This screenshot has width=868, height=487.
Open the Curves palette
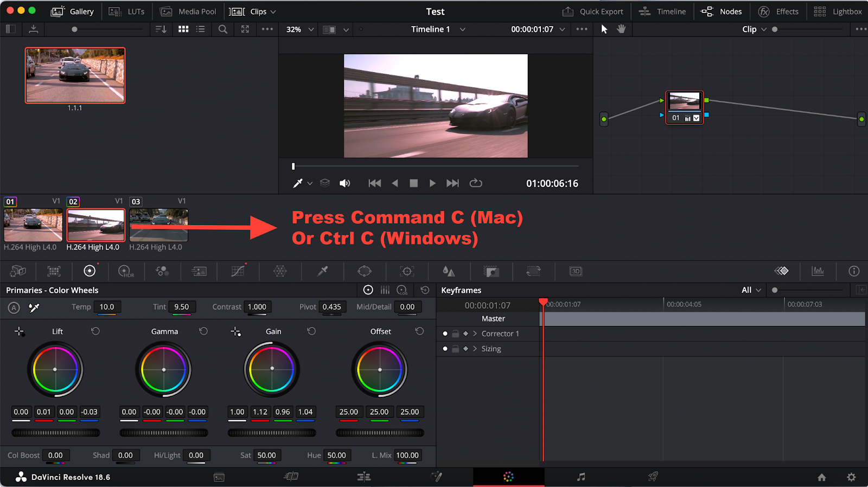[238, 271]
